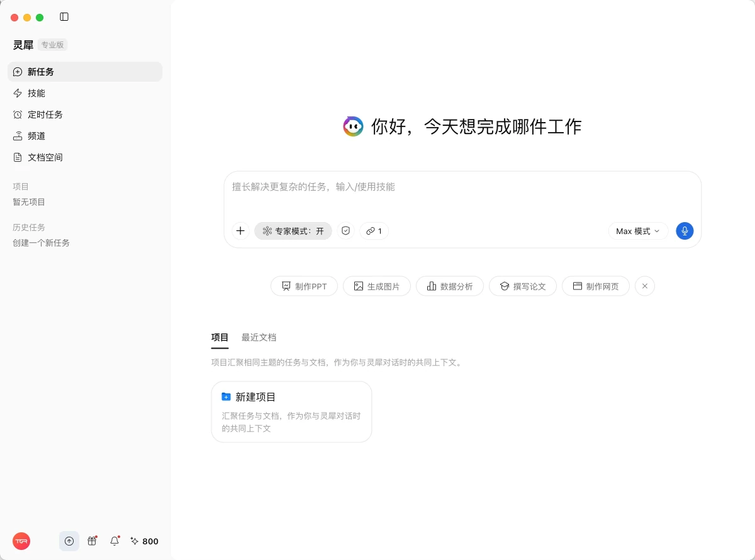Open 技能 in the sidebar

(x=85, y=93)
